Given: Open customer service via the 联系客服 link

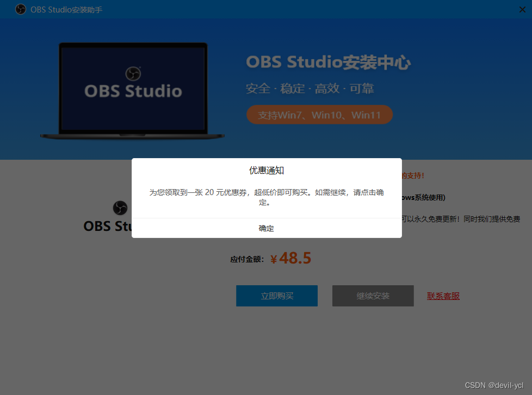Looking at the screenshot, I should [443, 296].
